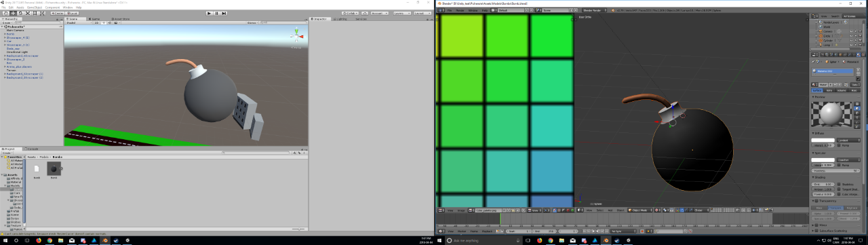Switch to the Lighting tab in Unity
Viewport: 868px width, 245px height.
[x=340, y=18]
